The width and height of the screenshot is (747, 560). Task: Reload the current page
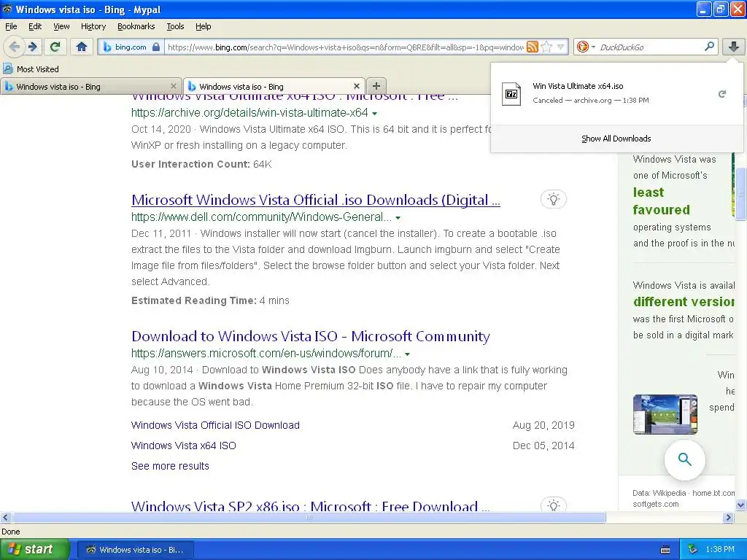pyautogui.click(x=55, y=47)
